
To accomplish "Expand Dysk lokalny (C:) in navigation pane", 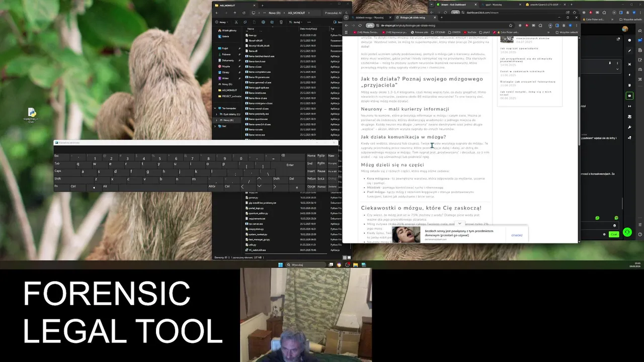I will [216, 114].
